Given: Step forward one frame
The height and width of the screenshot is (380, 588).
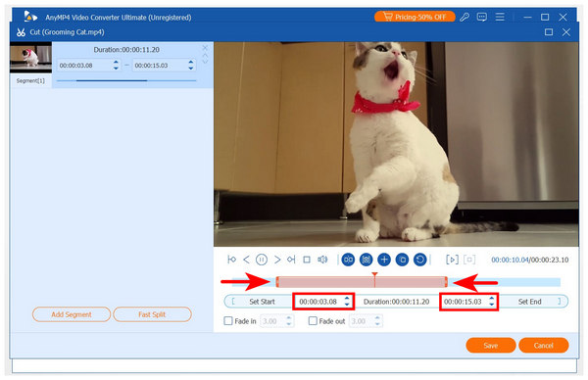Looking at the screenshot, I should coord(277,260).
